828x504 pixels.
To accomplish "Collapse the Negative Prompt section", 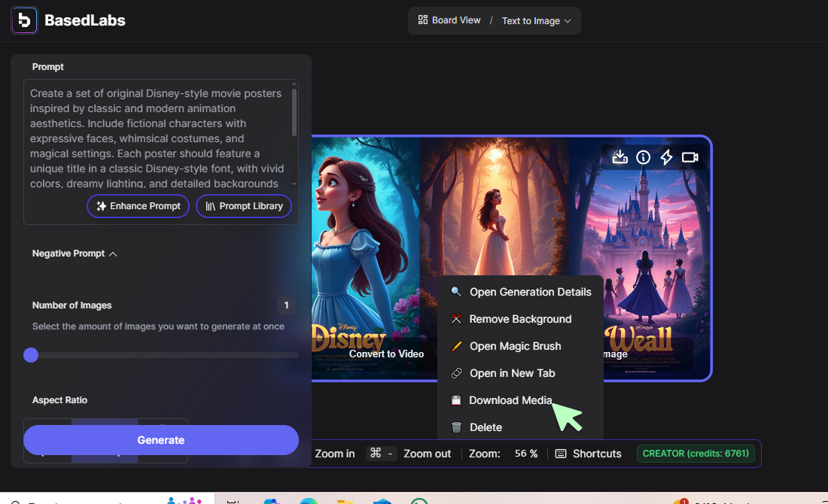I will [75, 254].
